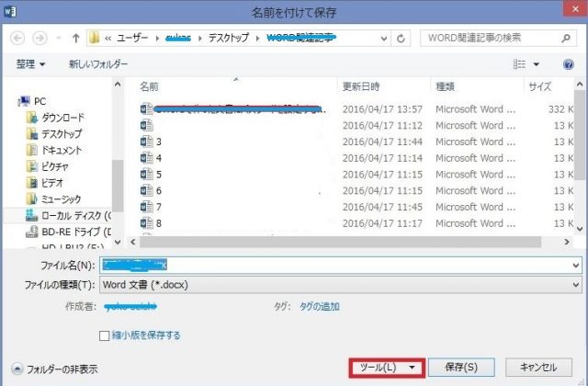
Task: Select the Word document named 5
Action: coord(159,174)
